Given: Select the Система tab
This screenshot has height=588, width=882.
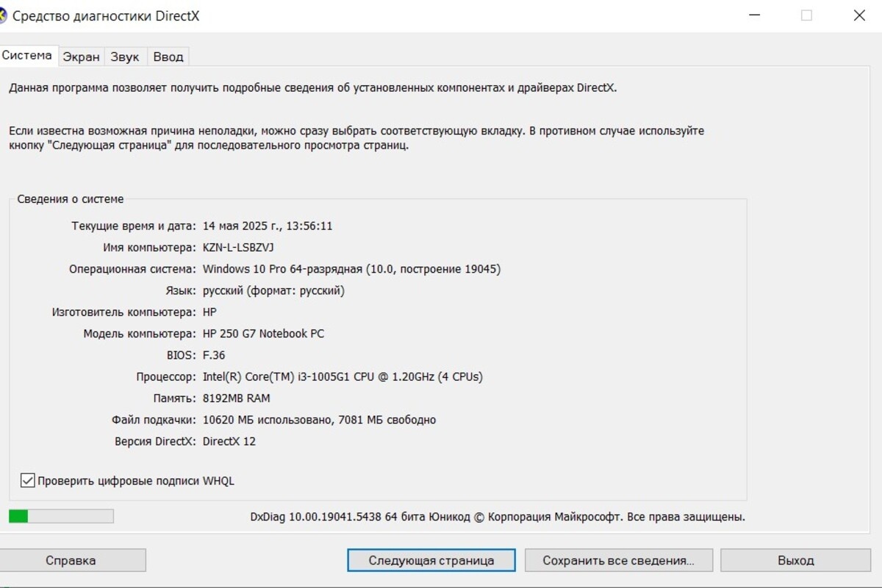Looking at the screenshot, I should coord(27,55).
